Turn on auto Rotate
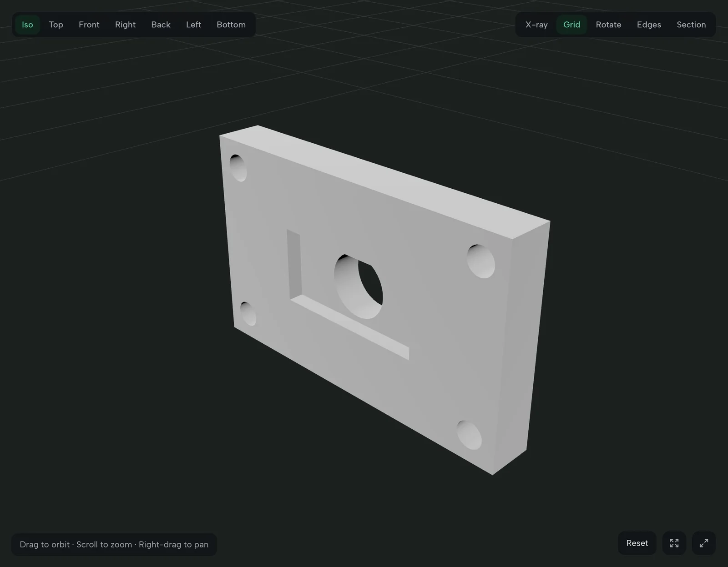 608,25
